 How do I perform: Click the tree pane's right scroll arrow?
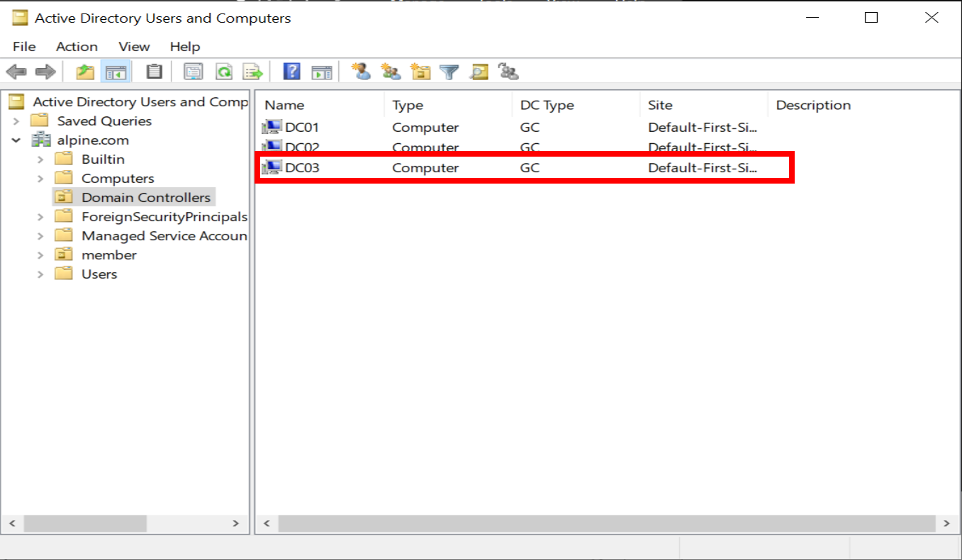point(236,524)
